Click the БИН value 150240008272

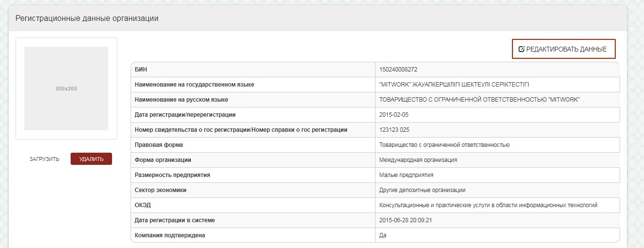[398, 70]
